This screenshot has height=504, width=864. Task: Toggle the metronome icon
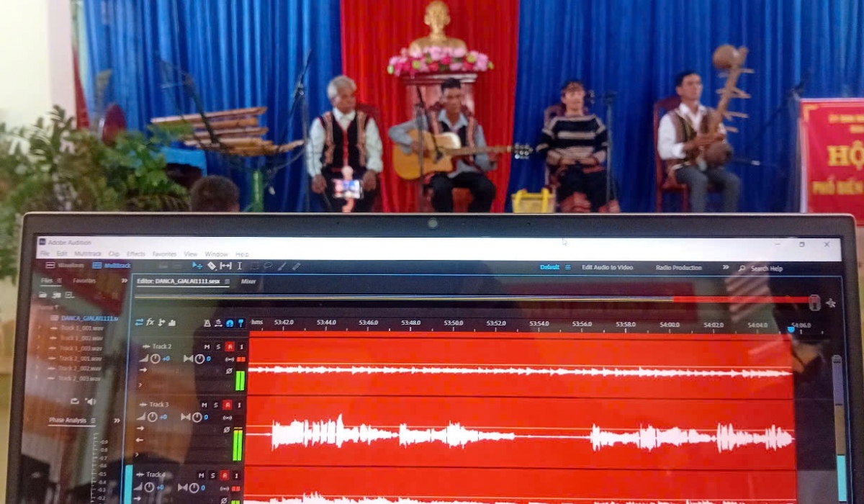[x=207, y=323]
